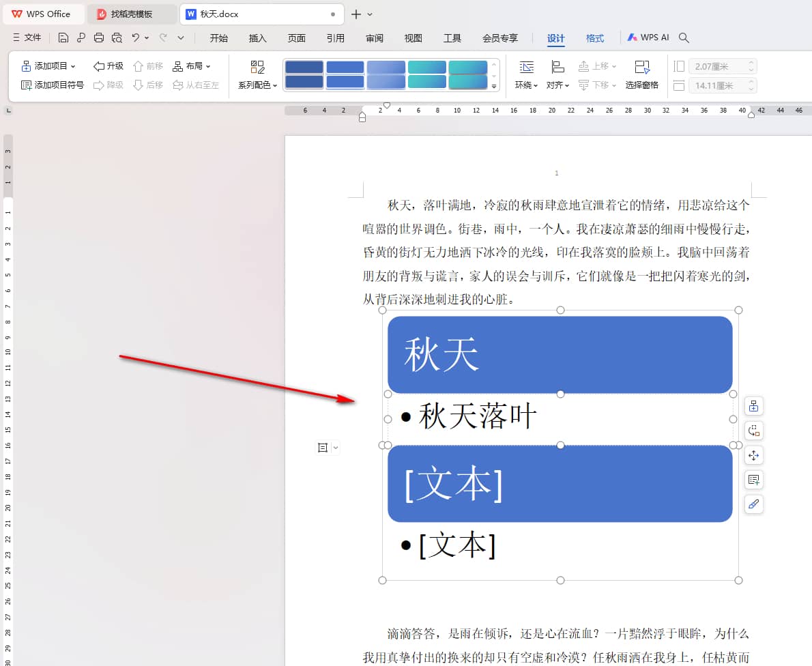Switch to the 引用 tab
Screen dimensions: 812x666
(336, 38)
